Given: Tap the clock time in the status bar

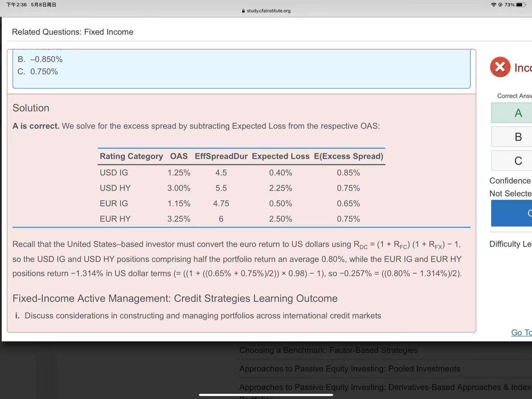Looking at the screenshot, I should 17,5.
